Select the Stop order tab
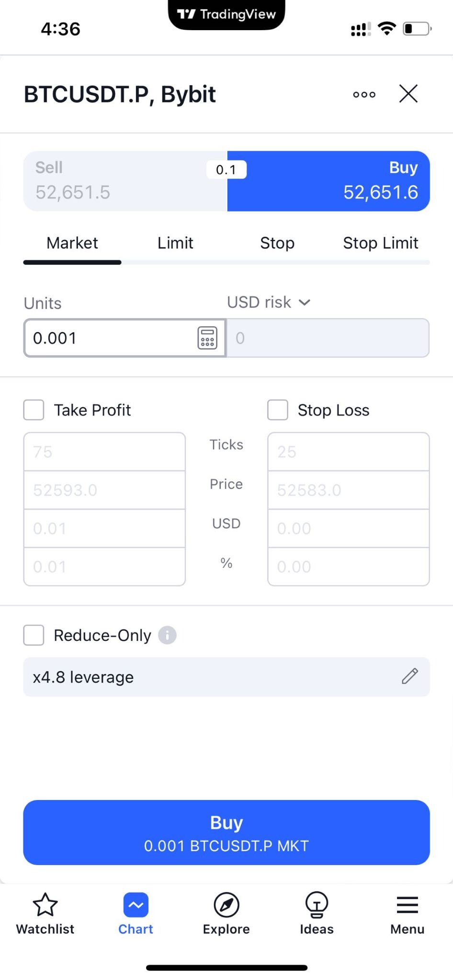 pyautogui.click(x=277, y=243)
